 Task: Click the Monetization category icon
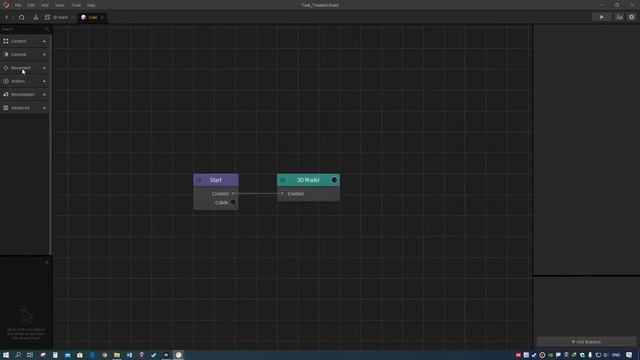point(6,94)
